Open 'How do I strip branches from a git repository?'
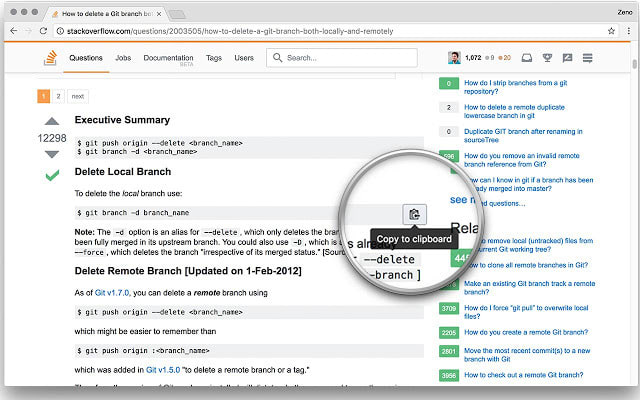This screenshot has height=400, width=640. (x=516, y=87)
